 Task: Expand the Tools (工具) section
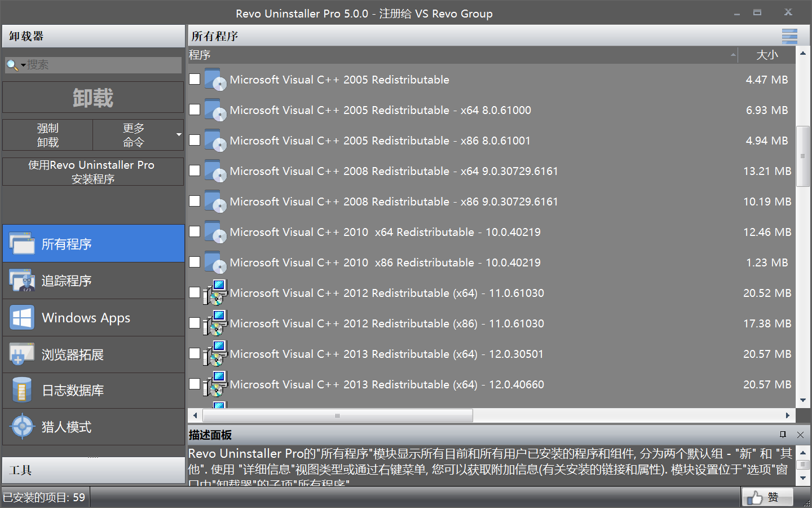(94, 470)
